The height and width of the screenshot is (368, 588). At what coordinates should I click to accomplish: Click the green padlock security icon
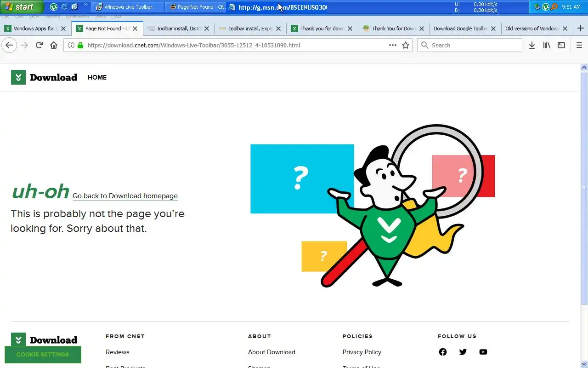(x=80, y=45)
